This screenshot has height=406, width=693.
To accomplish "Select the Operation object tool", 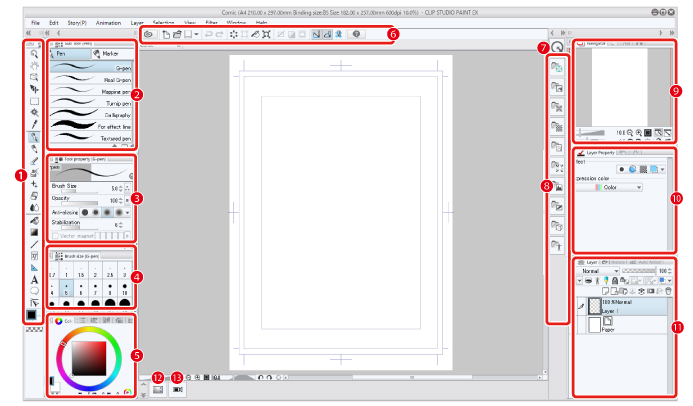I will coord(34,77).
